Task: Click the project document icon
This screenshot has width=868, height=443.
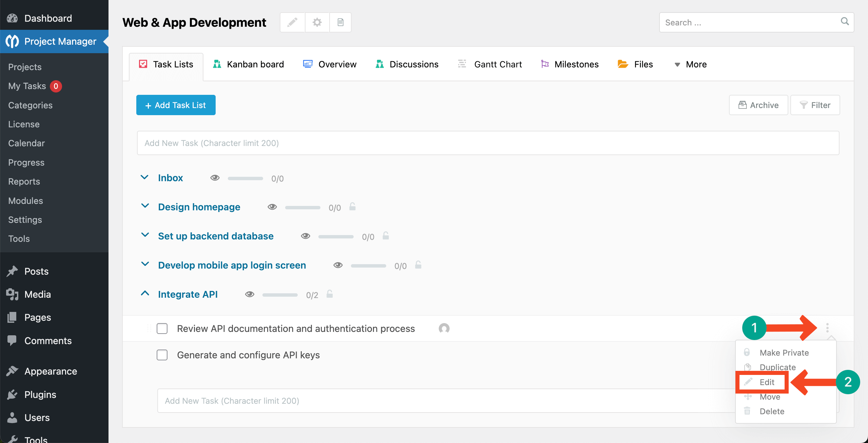Action: coord(340,22)
